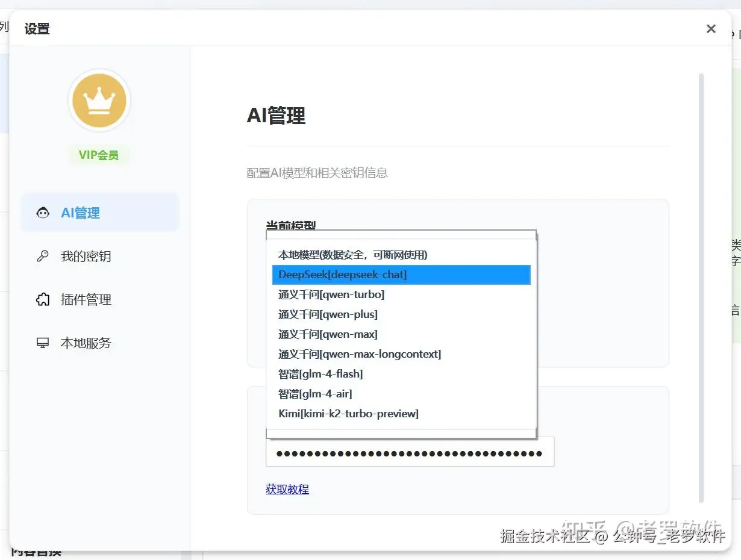Click the gold crown avatar
The image size is (741, 560).
99,100
